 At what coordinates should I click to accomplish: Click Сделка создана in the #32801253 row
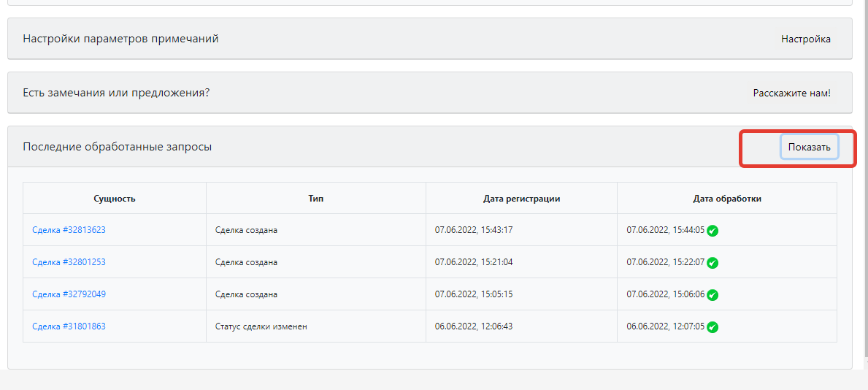click(246, 262)
